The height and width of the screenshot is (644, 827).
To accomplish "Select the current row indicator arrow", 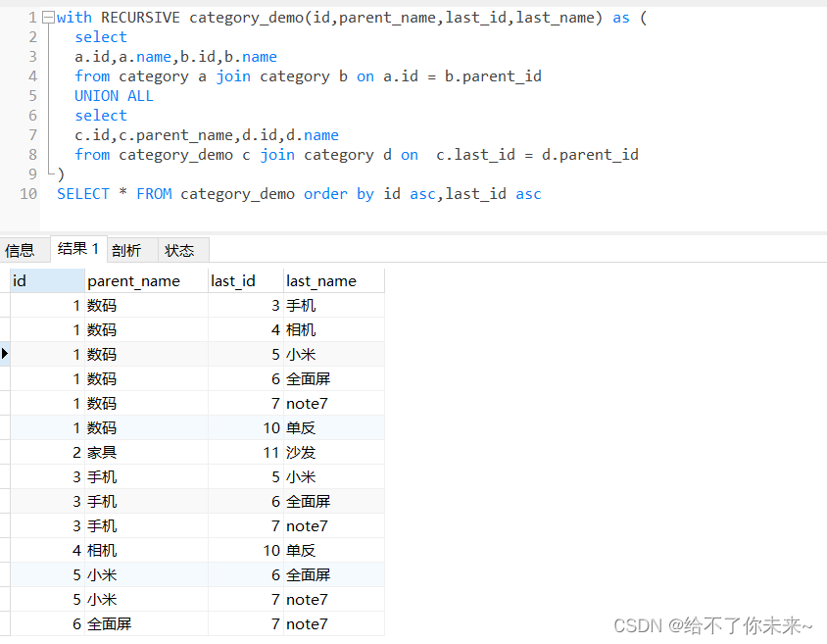I will 5,354.
